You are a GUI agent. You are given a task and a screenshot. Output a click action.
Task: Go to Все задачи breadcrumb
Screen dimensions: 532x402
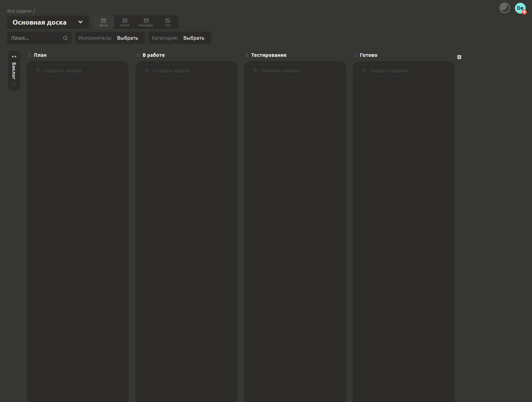pyautogui.click(x=19, y=11)
